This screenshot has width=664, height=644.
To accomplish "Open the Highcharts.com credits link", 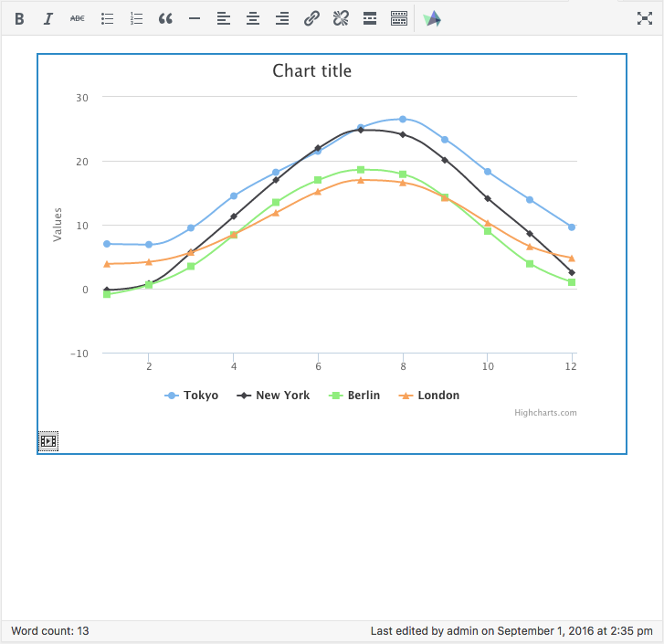I will (x=545, y=413).
